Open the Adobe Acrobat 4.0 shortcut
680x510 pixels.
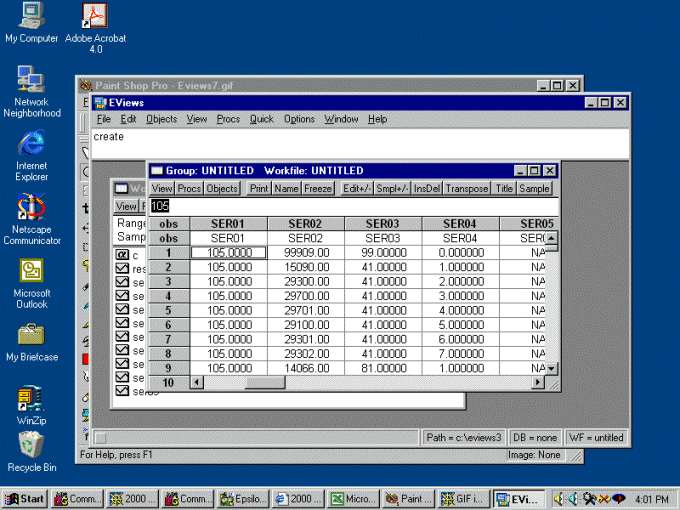click(95, 17)
